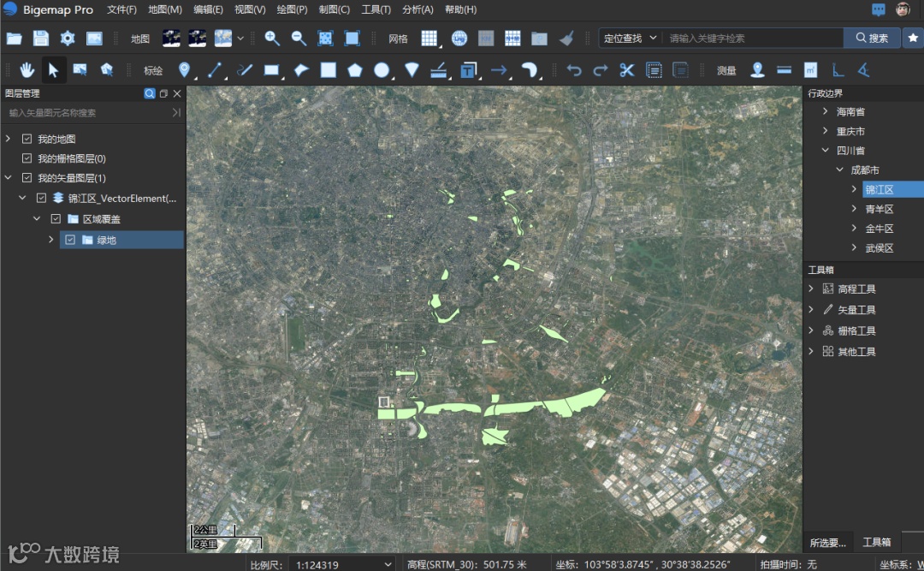Viewport: 924px width, 571px height.
Task: Click the undo arrow icon
Action: [x=574, y=70]
